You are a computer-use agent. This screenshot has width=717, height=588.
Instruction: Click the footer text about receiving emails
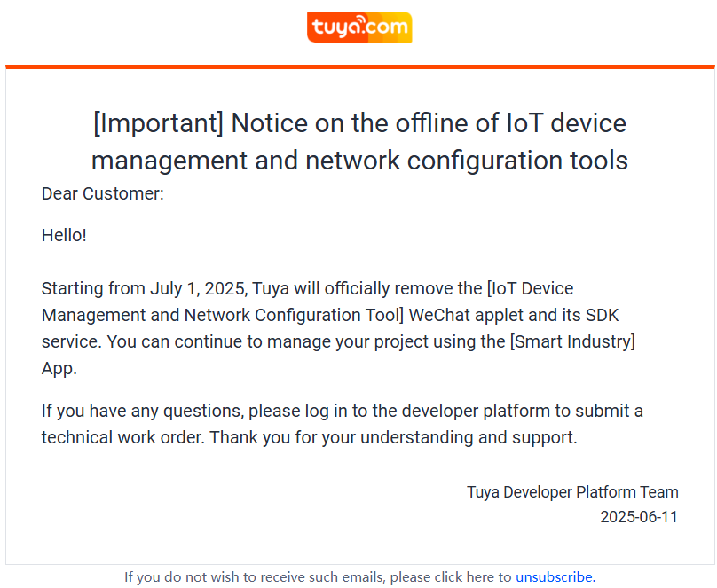(318, 577)
